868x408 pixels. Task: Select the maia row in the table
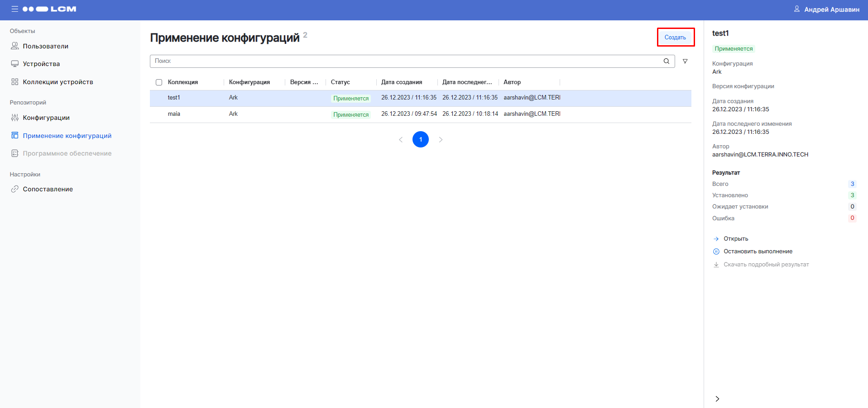point(174,114)
